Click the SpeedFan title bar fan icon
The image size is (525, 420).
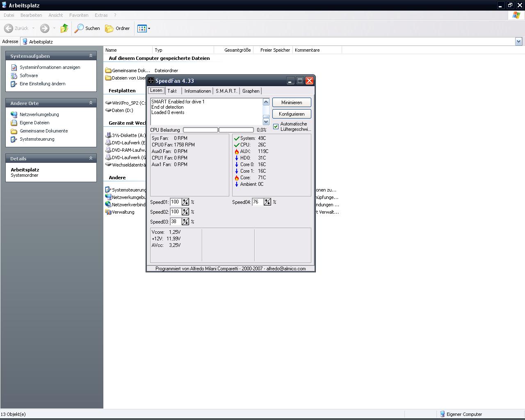coord(151,81)
